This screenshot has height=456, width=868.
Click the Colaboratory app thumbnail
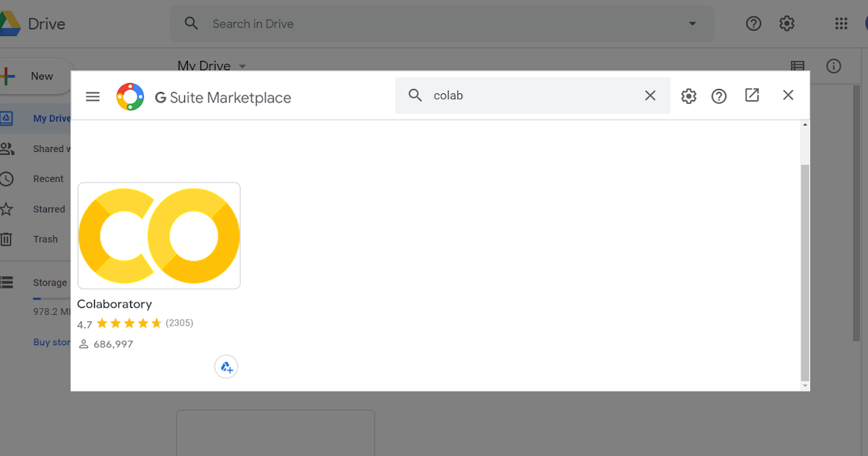point(158,235)
